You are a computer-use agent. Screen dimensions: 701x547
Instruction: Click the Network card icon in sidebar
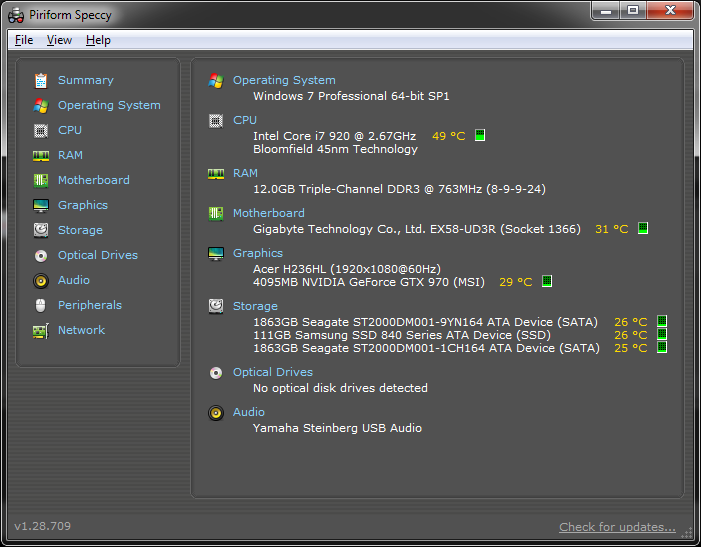tap(41, 331)
